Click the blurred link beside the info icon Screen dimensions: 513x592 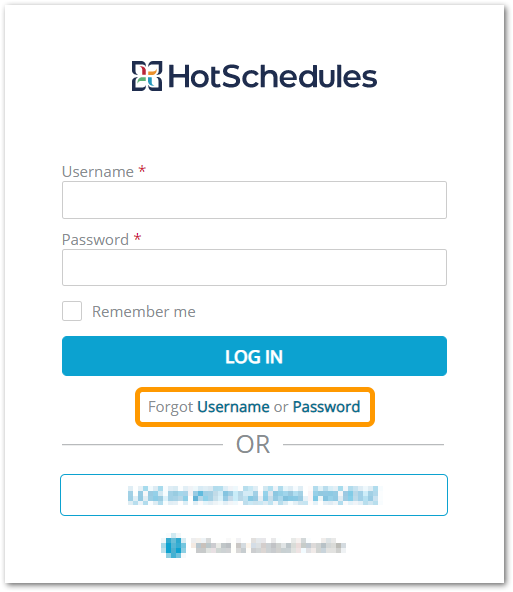click(268, 546)
